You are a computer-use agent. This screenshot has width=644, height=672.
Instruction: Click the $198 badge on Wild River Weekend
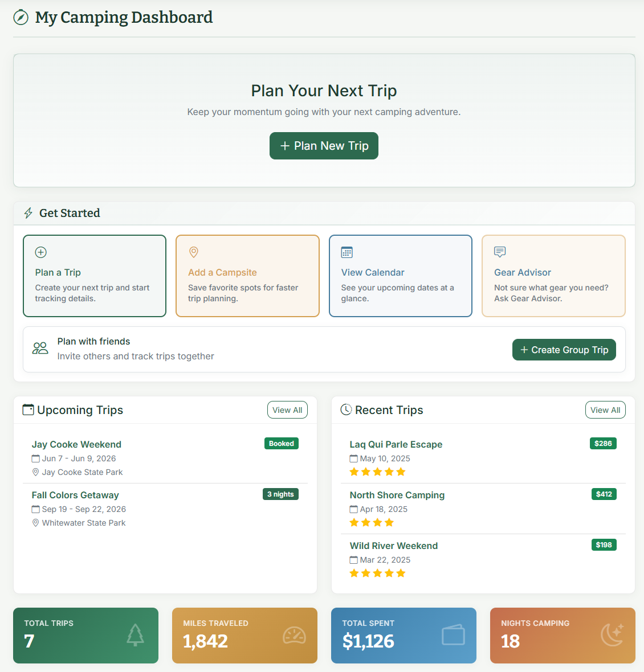(x=604, y=545)
